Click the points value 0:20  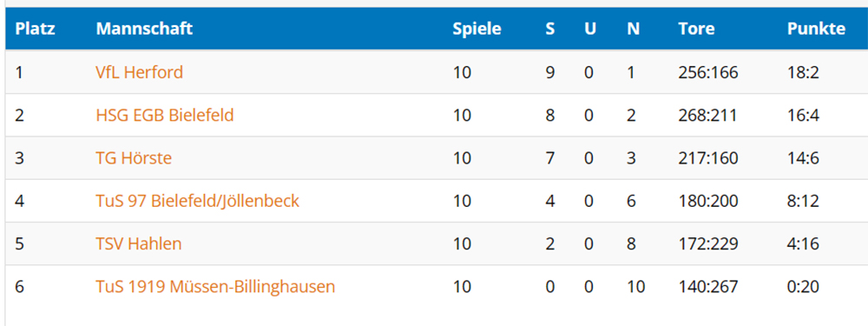point(803,287)
